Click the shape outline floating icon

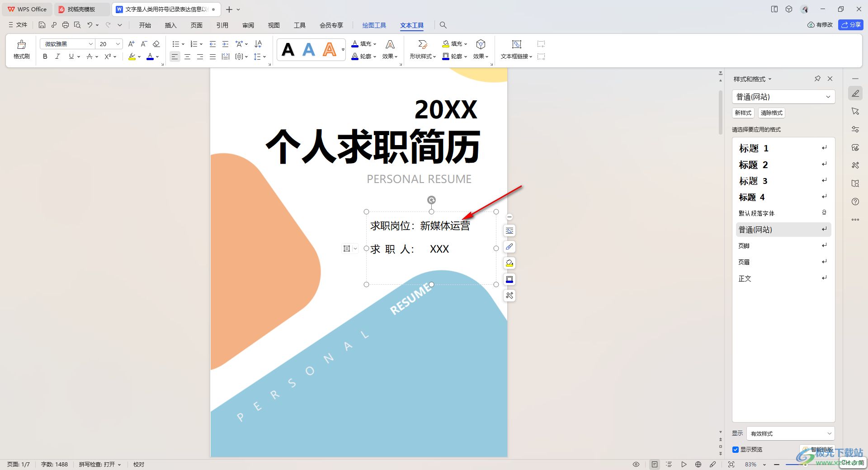pyautogui.click(x=509, y=279)
